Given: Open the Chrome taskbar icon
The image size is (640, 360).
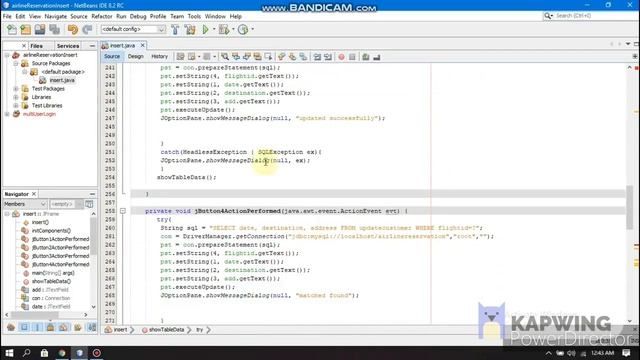Looking at the screenshot, I should coord(62,353).
